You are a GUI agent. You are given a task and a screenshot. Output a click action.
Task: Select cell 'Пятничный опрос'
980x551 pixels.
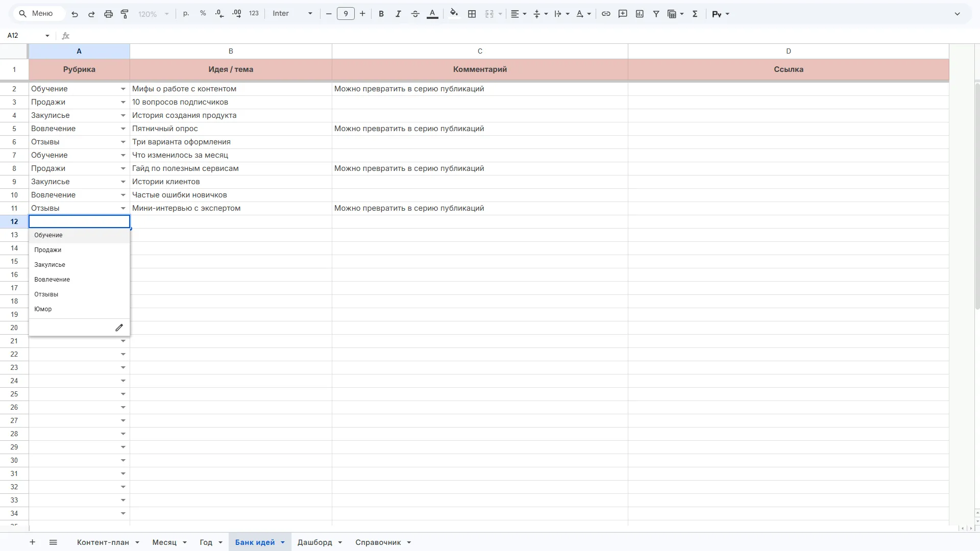tap(231, 129)
